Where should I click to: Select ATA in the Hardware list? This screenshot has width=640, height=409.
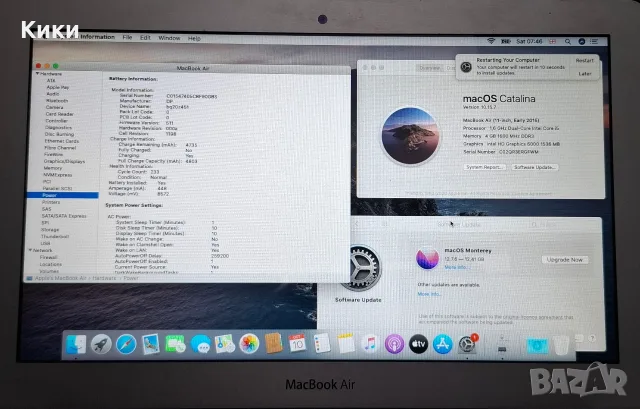click(x=51, y=81)
